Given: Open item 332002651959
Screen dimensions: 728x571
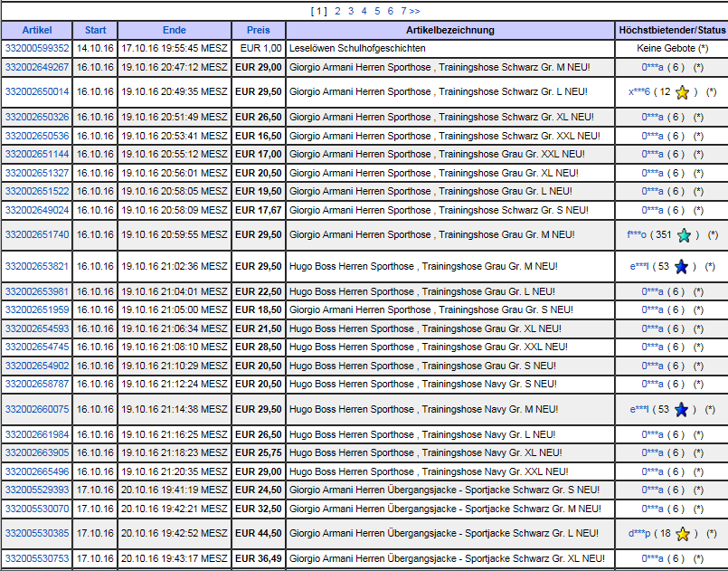Looking at the screenshot, I should click(37, 309).
